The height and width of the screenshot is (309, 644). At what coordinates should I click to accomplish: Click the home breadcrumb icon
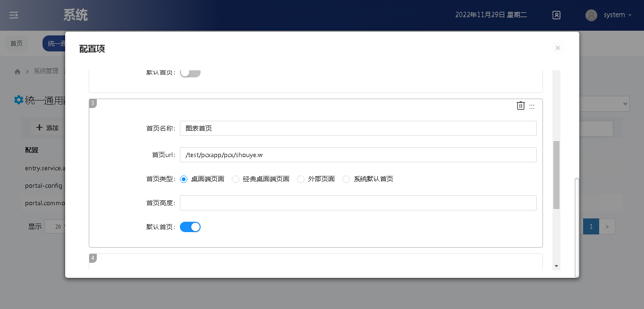point(17,72)
